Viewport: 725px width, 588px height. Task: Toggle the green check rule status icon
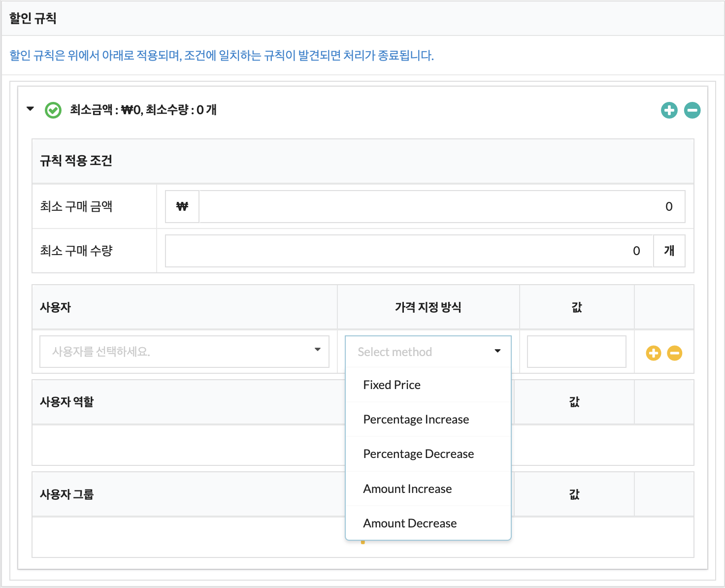pos(53,110)
